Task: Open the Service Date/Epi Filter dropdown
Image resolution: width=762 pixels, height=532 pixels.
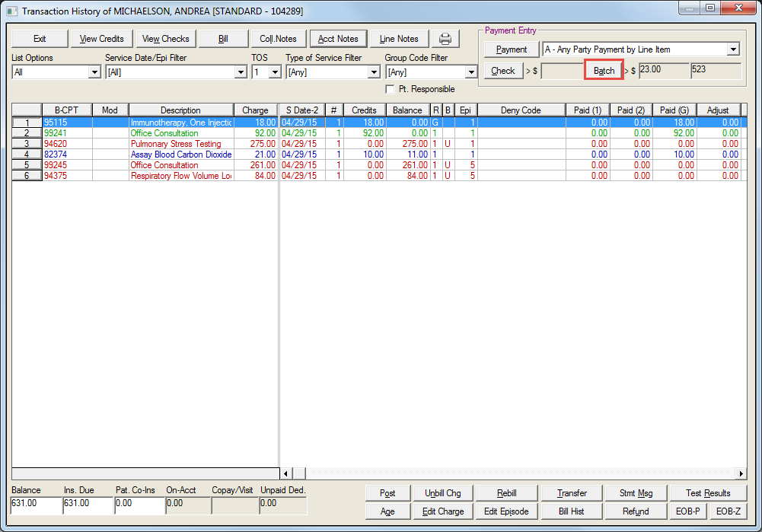Action: tap(241, 72)
